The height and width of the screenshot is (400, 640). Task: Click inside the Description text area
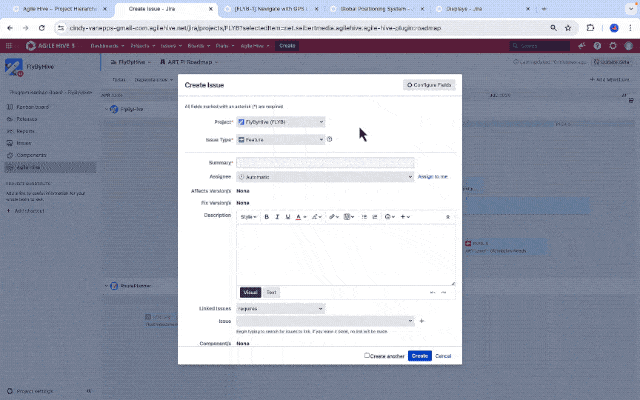[346, 255]
